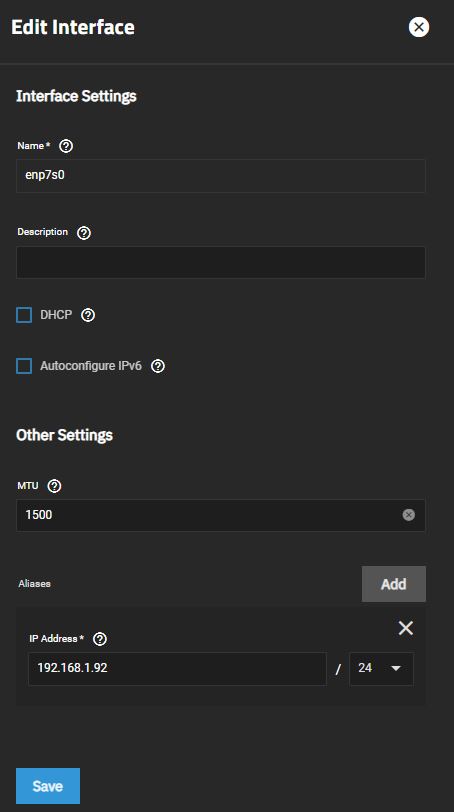Focus the Name field containing enp7s0
The width and height of the screenshot is (454, 812).
221,176
